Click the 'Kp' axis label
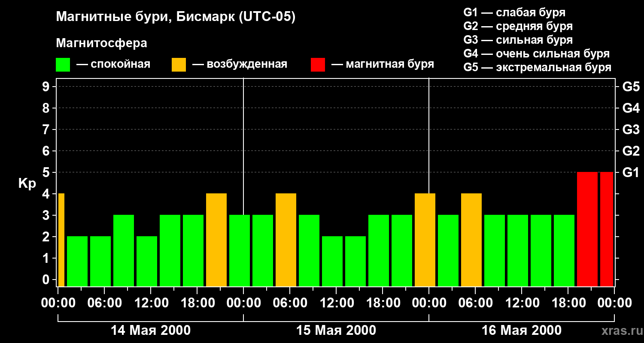Image resolution: width=644 pixels, height=343 pixels. point(27,184)
